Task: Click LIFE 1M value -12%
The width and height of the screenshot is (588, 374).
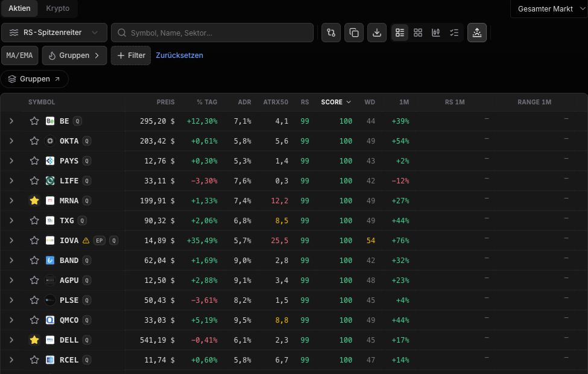Action: [x=400, y=181]
